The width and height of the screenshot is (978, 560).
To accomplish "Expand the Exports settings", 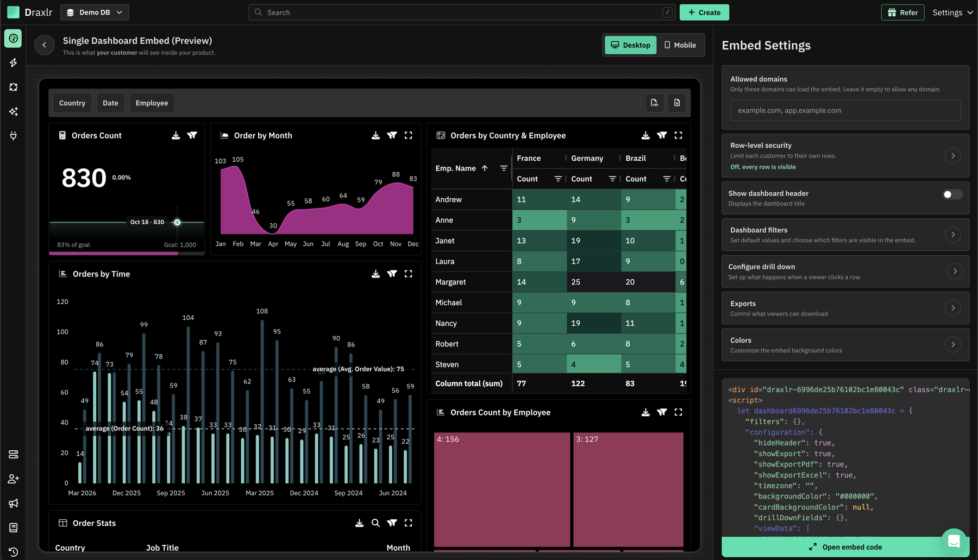I will (x=952, y=308).
